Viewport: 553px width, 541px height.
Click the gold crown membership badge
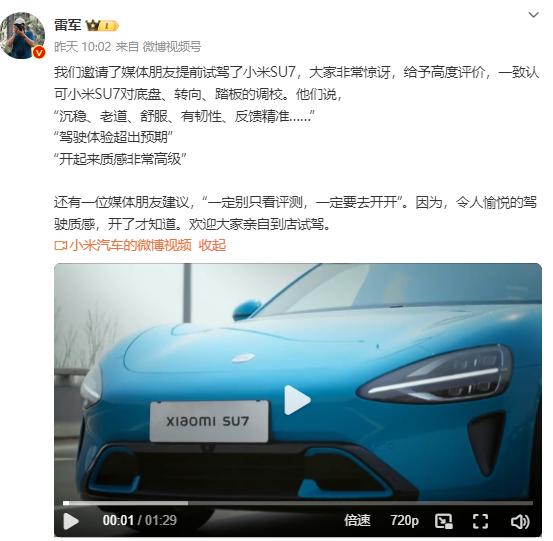pos(102,26)
